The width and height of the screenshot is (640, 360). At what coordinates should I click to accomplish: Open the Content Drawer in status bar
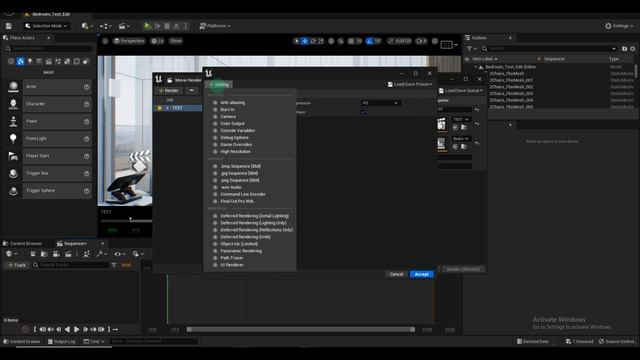click(22, 342)
